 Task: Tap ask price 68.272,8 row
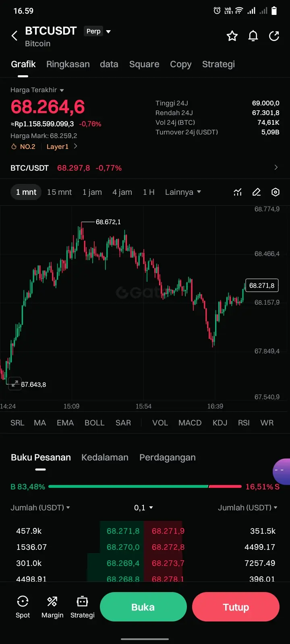168,547
